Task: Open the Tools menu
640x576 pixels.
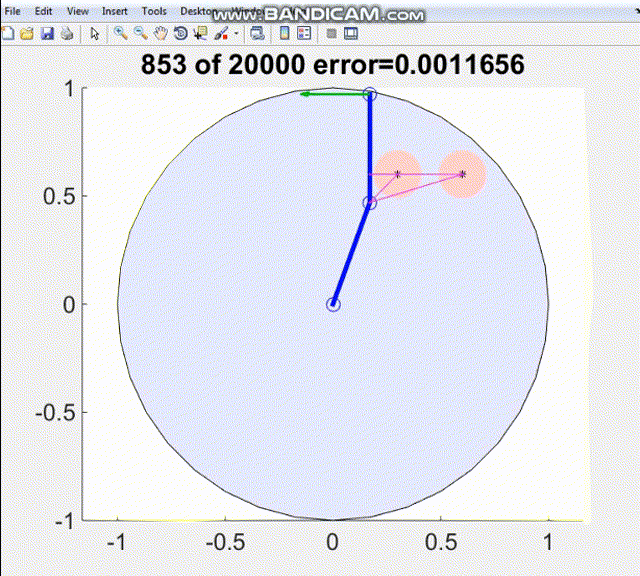Action: click(x=154, y=11)
